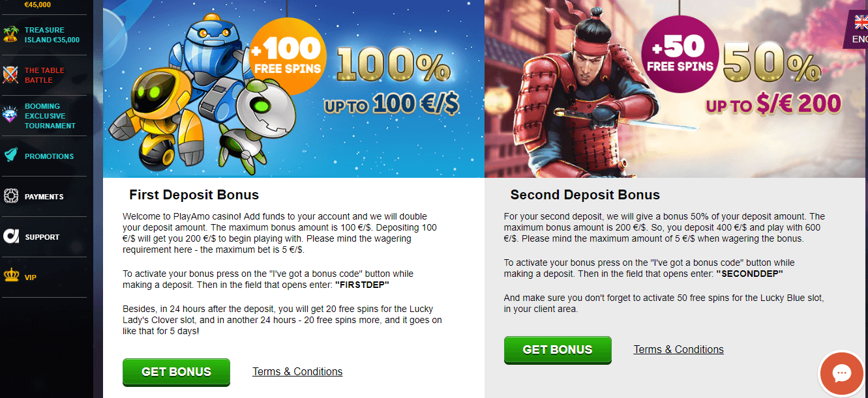Open Second Deposit Terms & Conditions link
Screen dimensions: 868x398
[x=678, y=349]
